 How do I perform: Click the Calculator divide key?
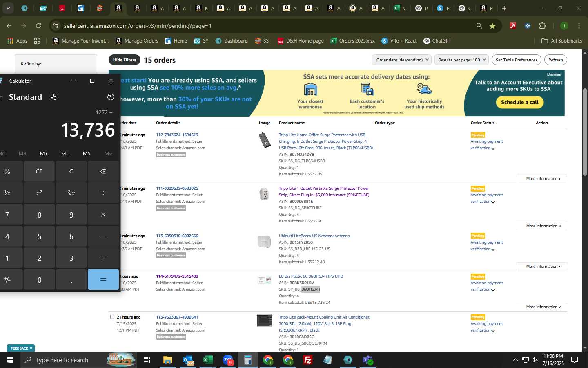[103, 193]
